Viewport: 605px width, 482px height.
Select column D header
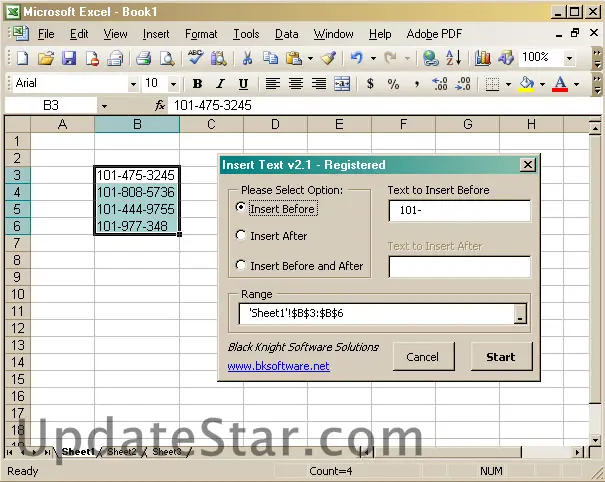click(275, 124)
